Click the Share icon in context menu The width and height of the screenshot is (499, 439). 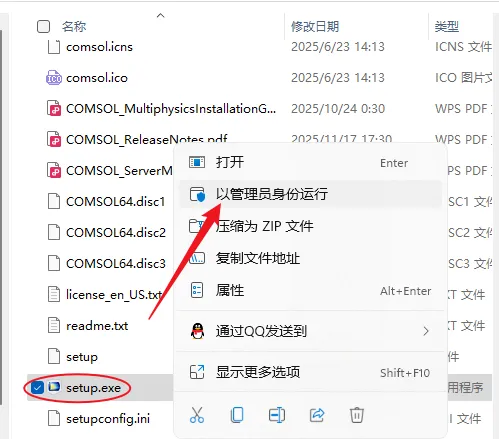pos(317,415)
